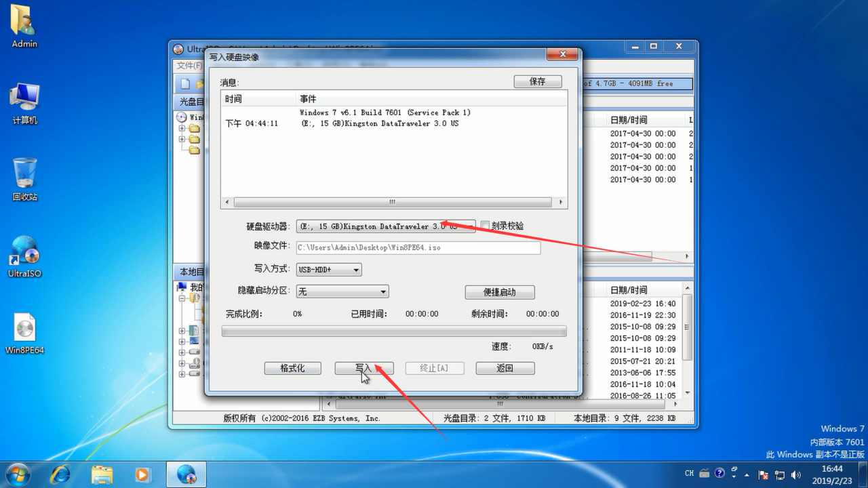Open the 文件(F) menu in UltraISO
Viewport: 868px width, 488px height.
point(189,66)
